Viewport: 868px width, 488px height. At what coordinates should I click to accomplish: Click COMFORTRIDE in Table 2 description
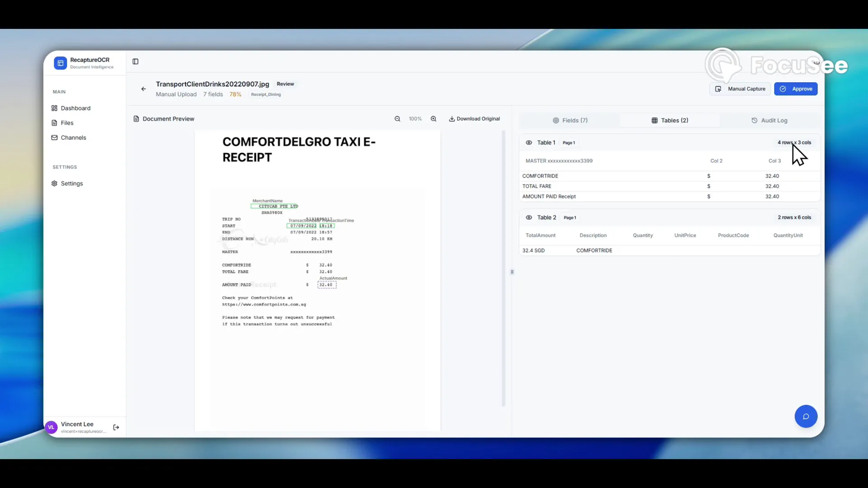594,250
